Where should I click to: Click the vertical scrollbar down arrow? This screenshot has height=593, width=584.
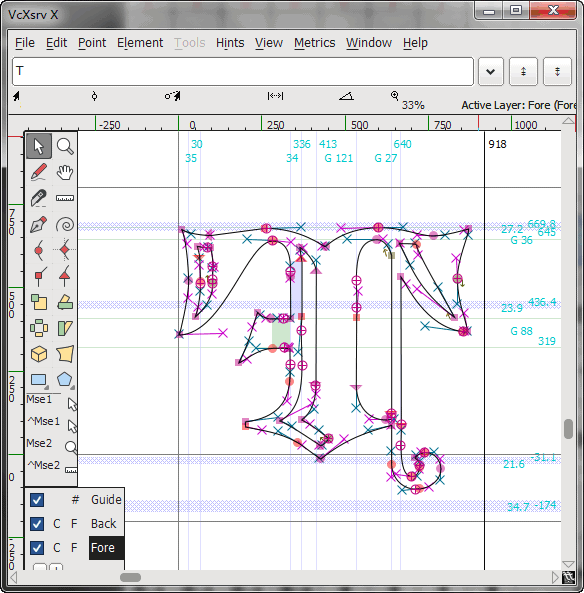(568, 565)
